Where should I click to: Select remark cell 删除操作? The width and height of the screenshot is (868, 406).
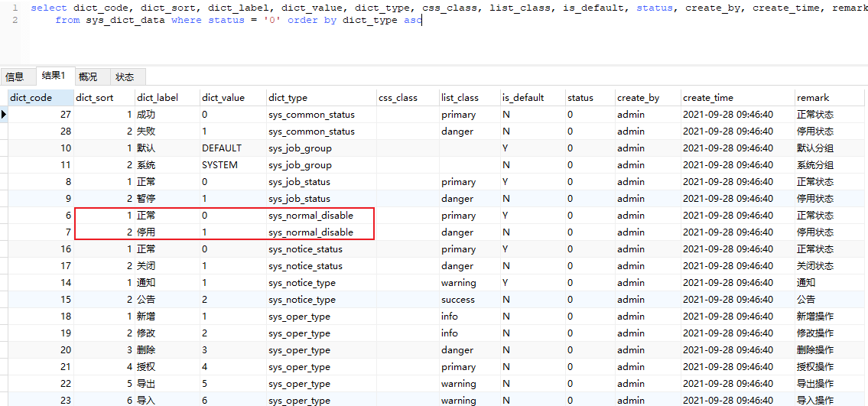[x=831, y=350]
